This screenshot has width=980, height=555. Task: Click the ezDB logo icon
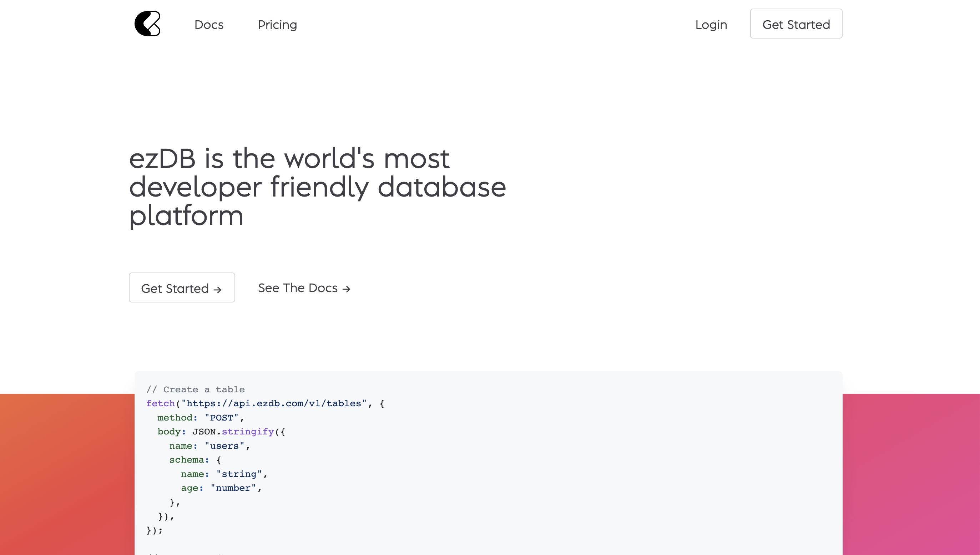pos(148,24)
